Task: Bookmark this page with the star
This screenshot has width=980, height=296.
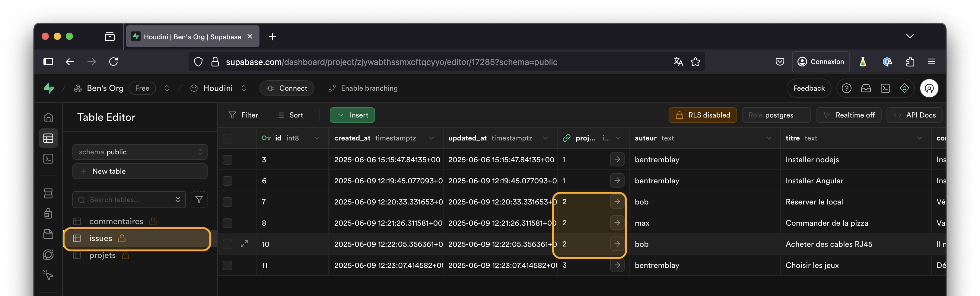Action: [695, 62]
